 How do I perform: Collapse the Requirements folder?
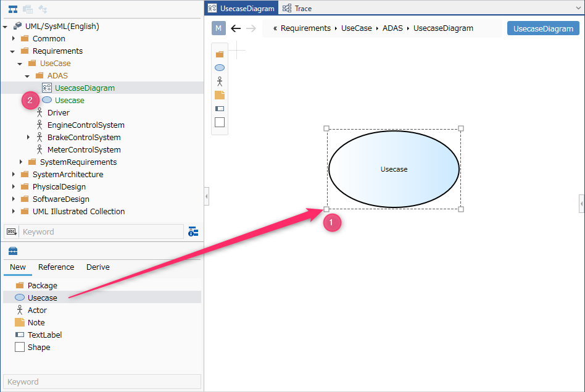point(13,51)
